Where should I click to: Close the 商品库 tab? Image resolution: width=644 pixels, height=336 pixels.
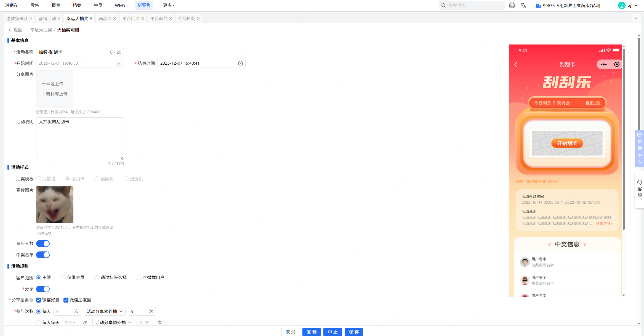pos(115,19)
